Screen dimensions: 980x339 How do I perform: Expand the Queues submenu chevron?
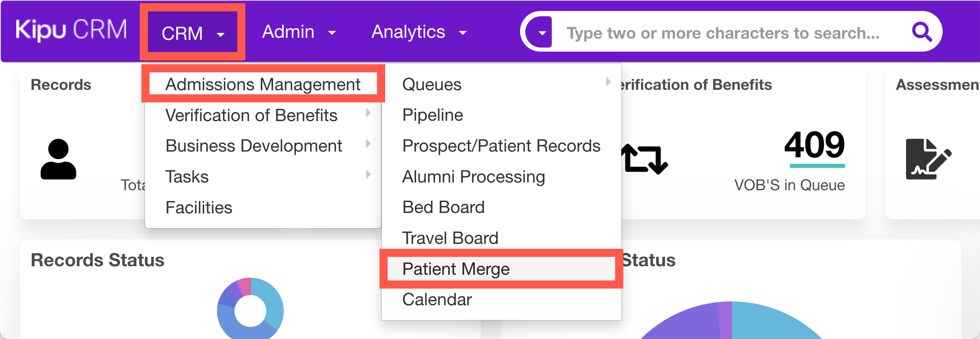(x=607, y=81)
